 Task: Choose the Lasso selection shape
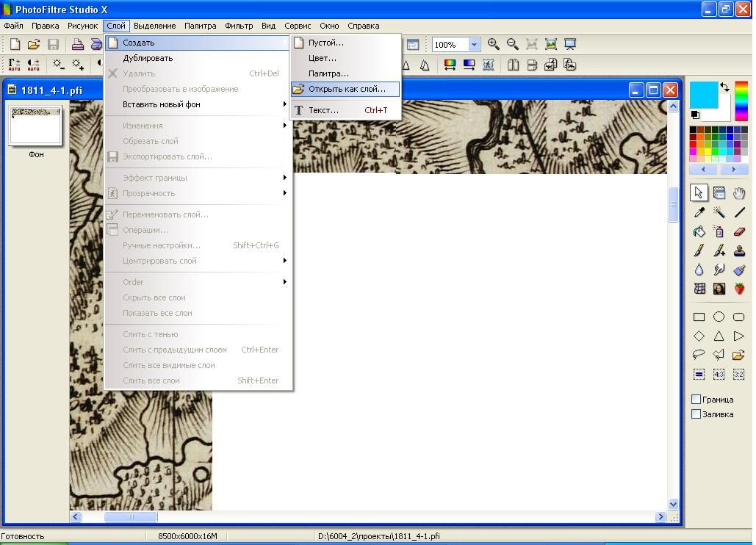tap(699, 355)
